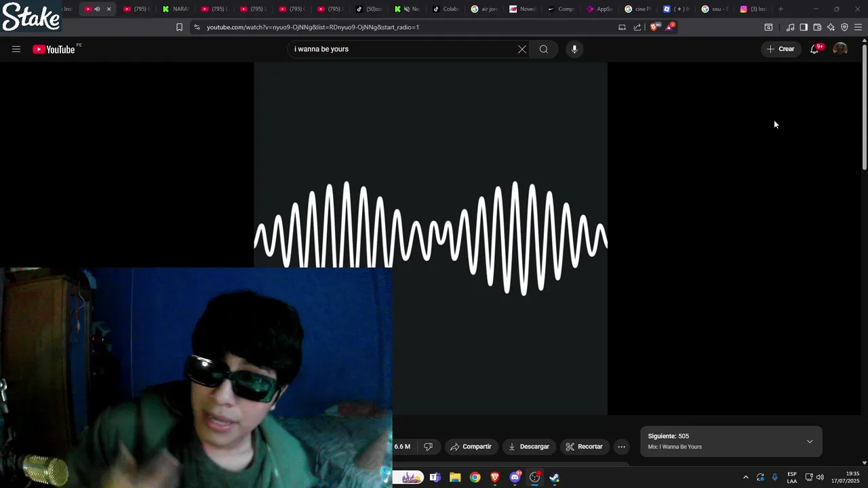Open a new browser tab
The image size is (868, 488).
[x=781, y=9]
